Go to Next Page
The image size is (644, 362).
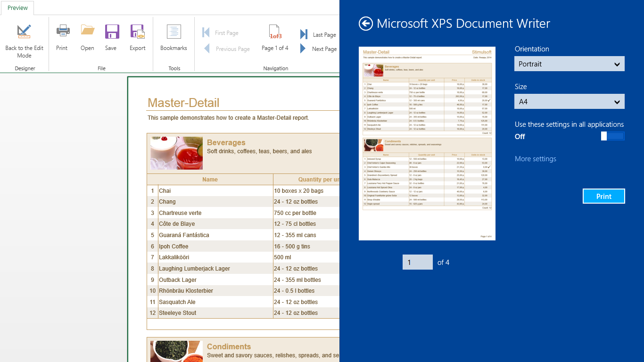[x=318, y=49]
